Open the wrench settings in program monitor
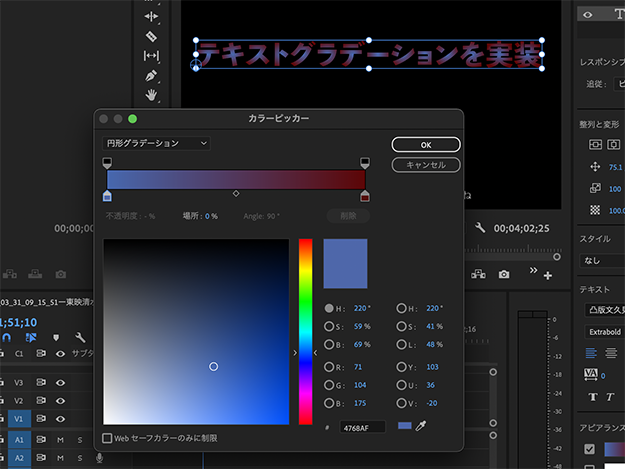Screen dimensions: 625x469 pos(480,228)
